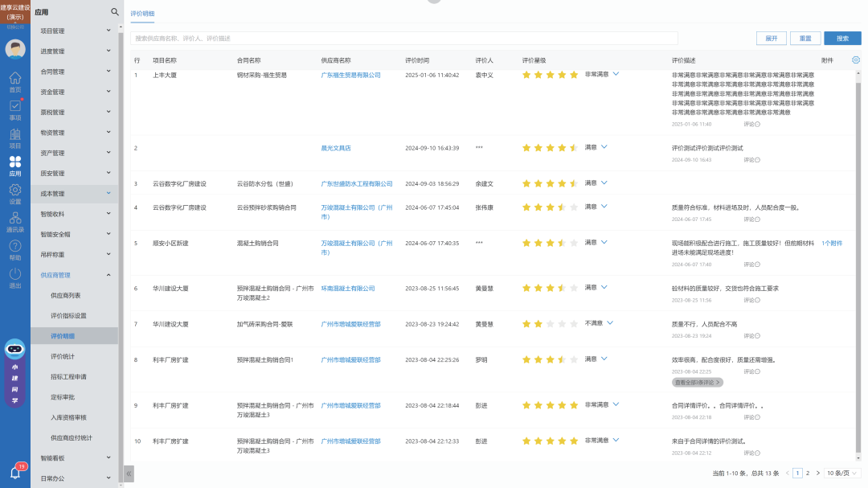Image resolution: width=868 pixels, height=488 pixels.
Task: Open the notification bell with badge
Action: point(14,473)
